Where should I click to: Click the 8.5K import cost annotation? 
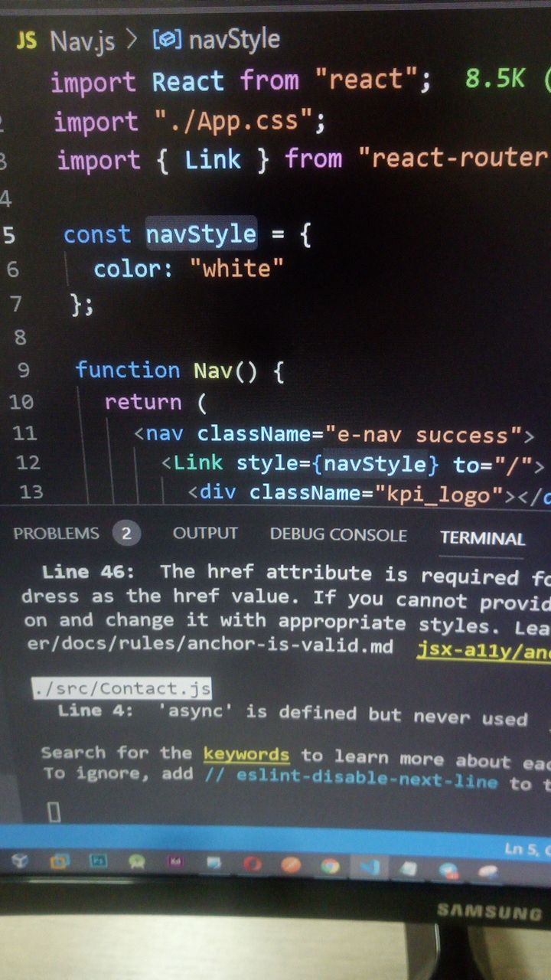coord(494,77)
